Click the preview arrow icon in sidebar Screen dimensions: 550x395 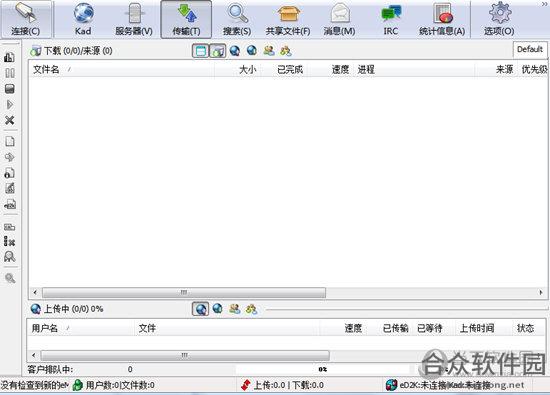pyautogui.click(x=10, y=157)
